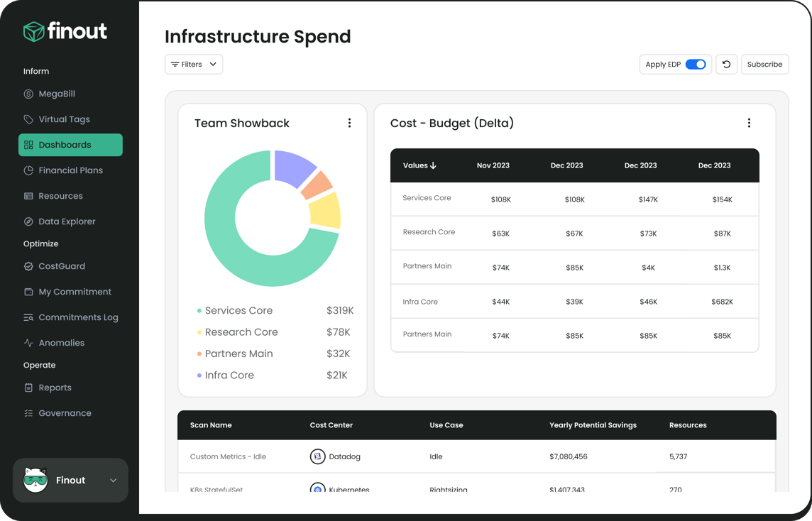Open the Dashboards menu item
The image size is (812, 521).
click(x=70, y=145)
